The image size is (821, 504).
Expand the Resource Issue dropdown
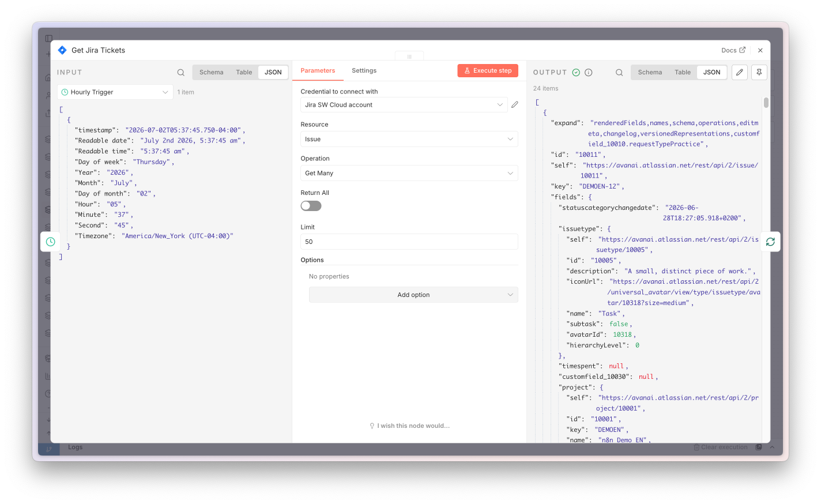point(409,139)
